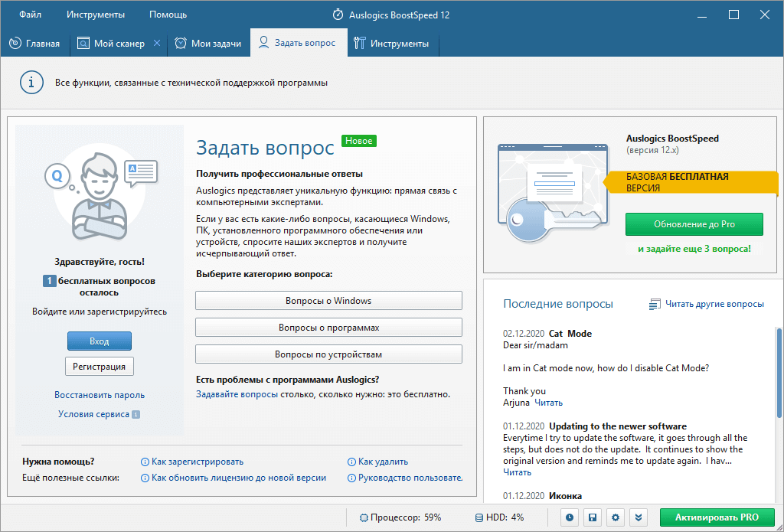Click the save floppy disk icon button
784x532 pixels.
tap(593, 517)
